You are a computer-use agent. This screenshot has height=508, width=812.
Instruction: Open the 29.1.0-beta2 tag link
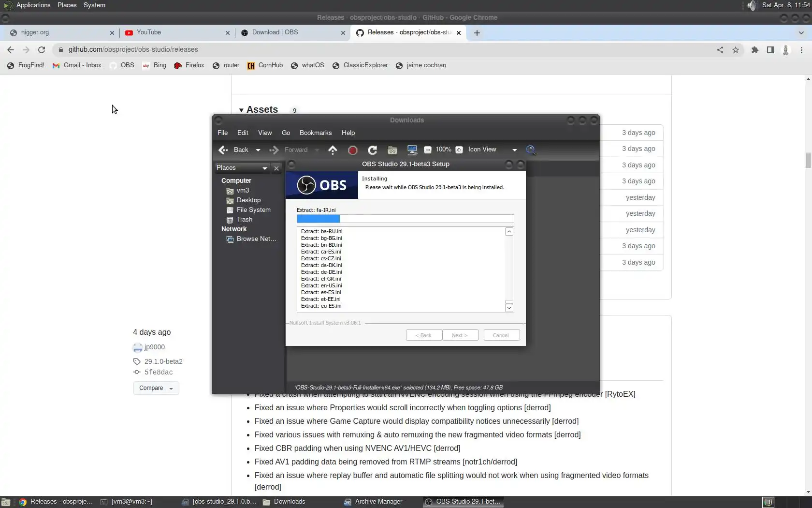[163, 362]
